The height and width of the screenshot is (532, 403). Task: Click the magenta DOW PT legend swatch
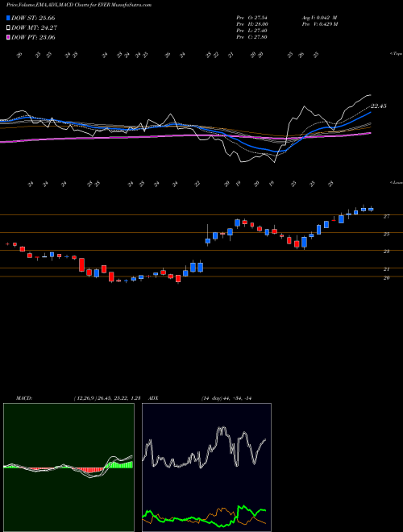tap(8, 37)
